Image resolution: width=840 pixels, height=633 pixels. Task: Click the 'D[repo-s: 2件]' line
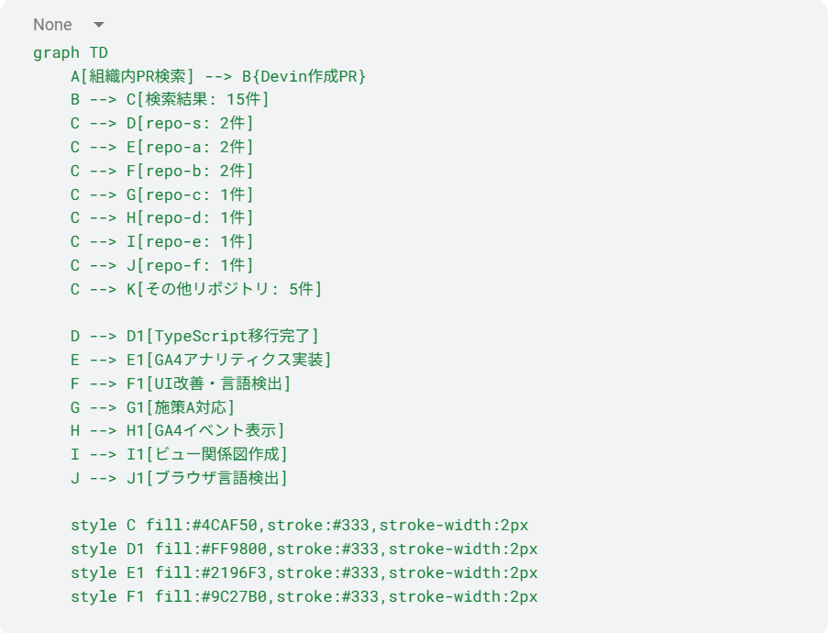click(x=161, y=123)
